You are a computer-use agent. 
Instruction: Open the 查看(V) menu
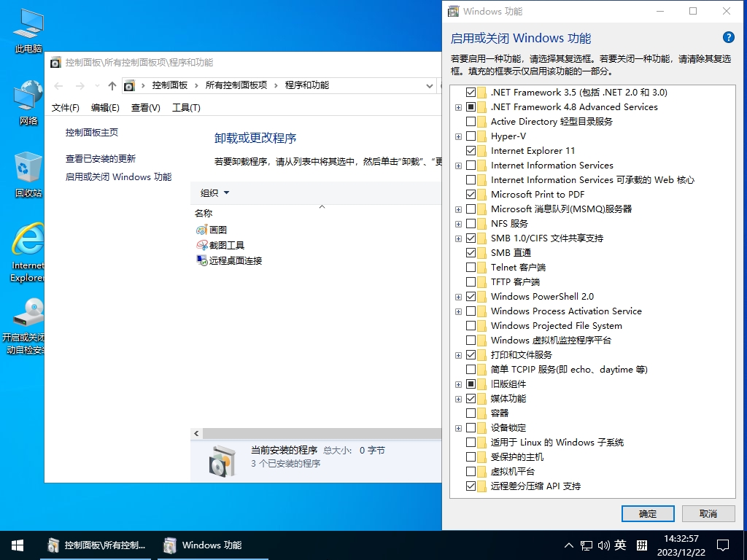(145, 108)
